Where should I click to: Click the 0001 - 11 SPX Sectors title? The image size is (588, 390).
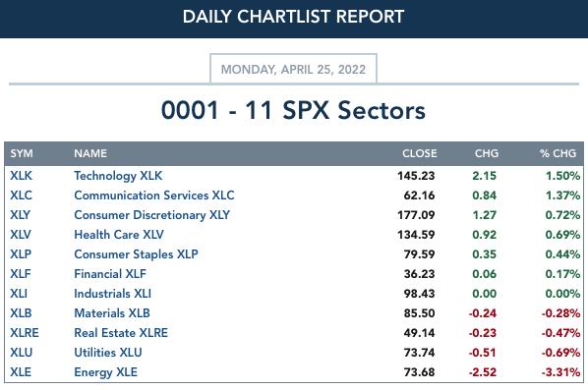pyautogui.click(x=293, y=111)
